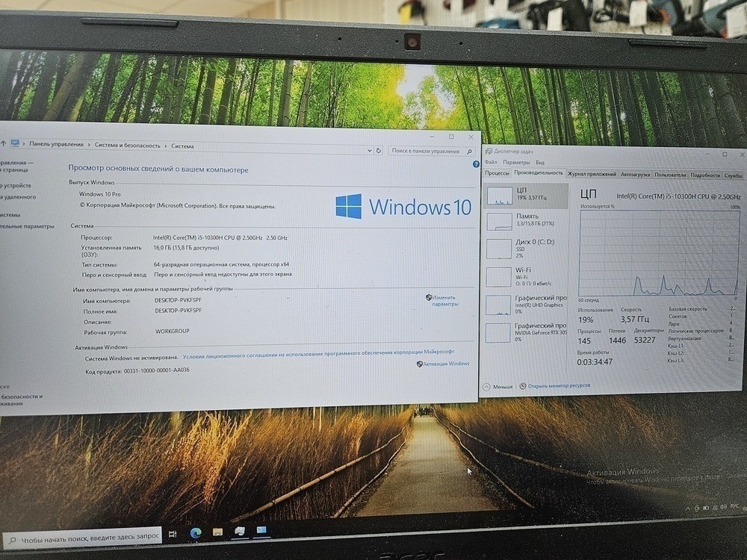Show hidden tray icons chevron
747x560 pixels.
coord(687,509)
